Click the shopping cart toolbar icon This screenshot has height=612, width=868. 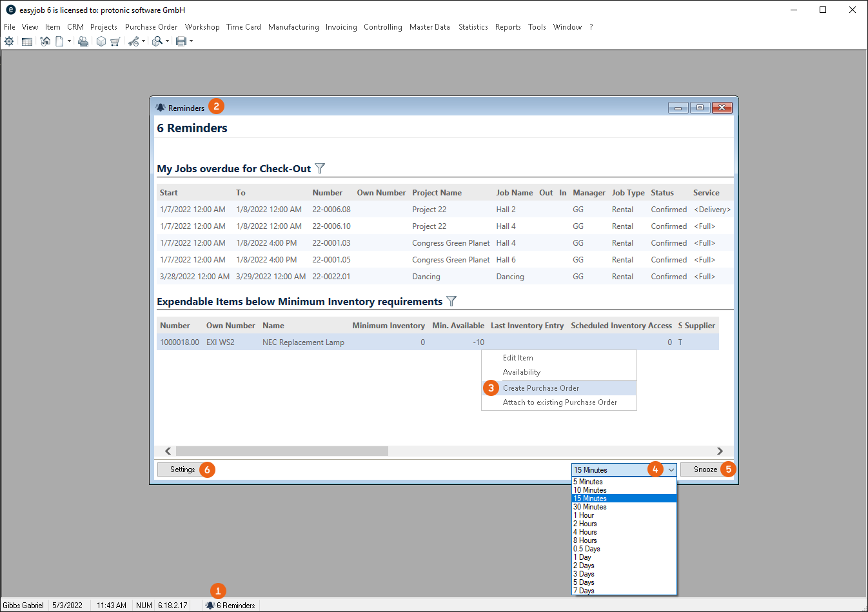tap(115, 41)
